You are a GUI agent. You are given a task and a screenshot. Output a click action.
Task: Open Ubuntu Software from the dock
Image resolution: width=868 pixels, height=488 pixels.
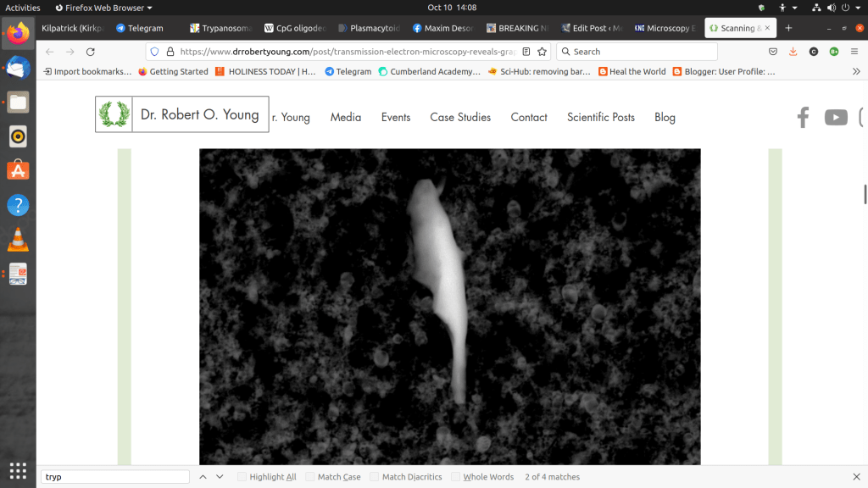pos(18,170)
